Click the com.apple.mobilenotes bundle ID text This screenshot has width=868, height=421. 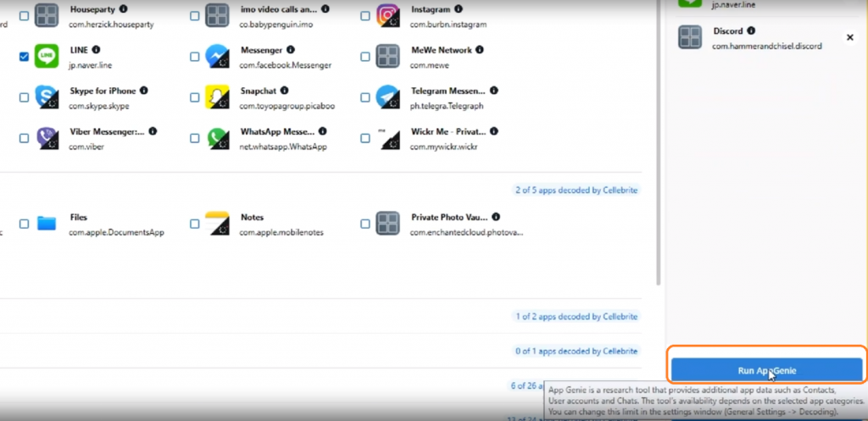coord(281,233)
